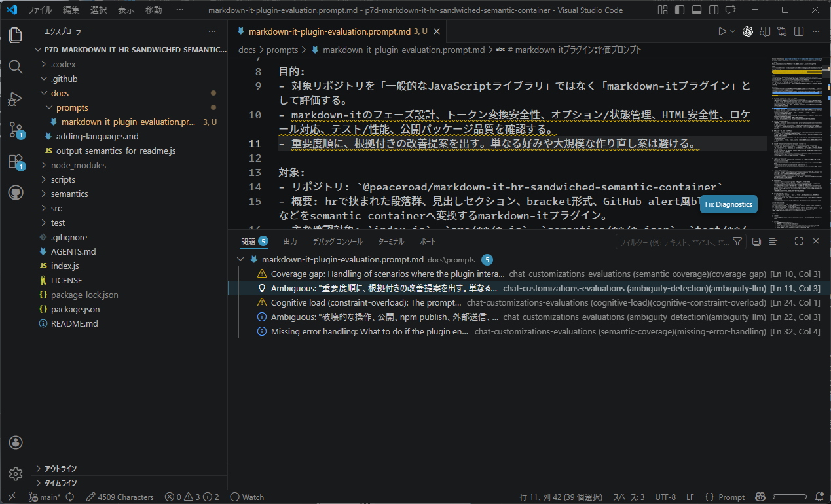Open the Codex OpenAI icon in editor toolbar

coord(748,31)
